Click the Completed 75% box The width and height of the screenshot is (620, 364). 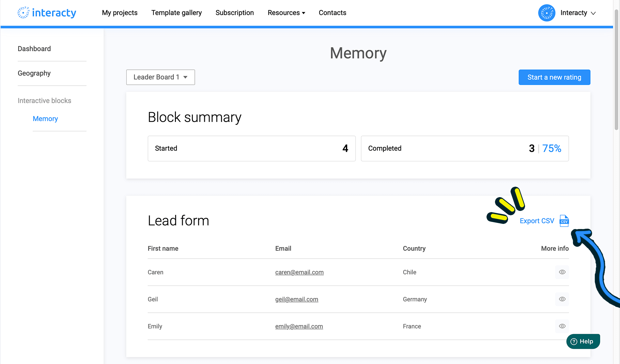pos(465,149)
